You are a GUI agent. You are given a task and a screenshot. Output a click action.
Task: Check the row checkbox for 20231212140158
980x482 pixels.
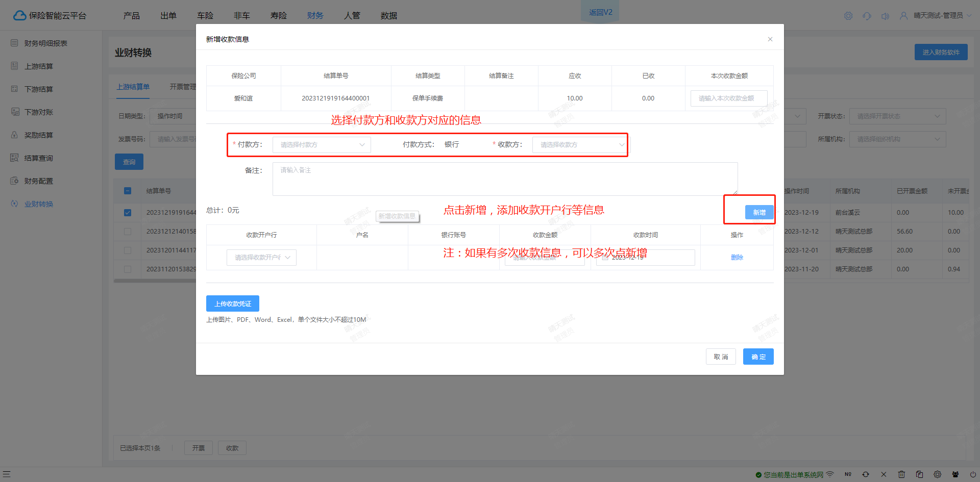pos(128,232)
